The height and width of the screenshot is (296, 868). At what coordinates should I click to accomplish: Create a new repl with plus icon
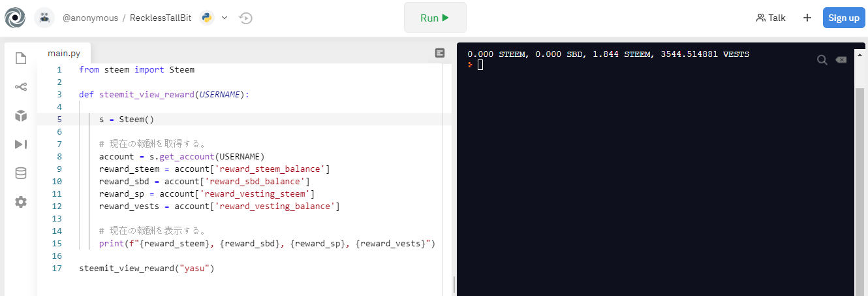(x=807, y=18)
